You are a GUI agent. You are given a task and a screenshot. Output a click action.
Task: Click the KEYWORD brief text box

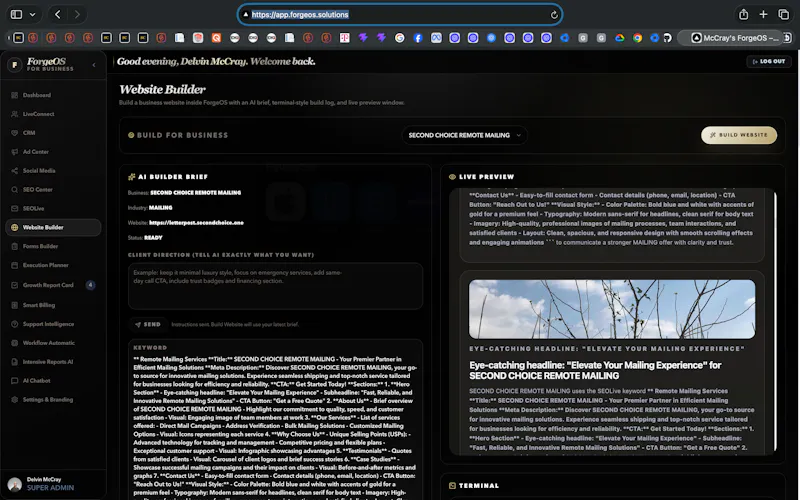pyautogui.click(x=275, y=421)
